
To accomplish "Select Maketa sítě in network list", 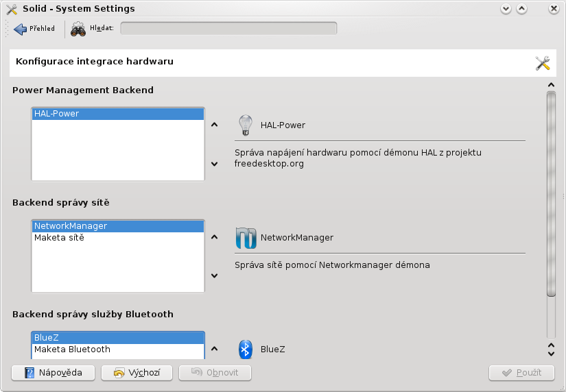I will click(x=118, y=238).
